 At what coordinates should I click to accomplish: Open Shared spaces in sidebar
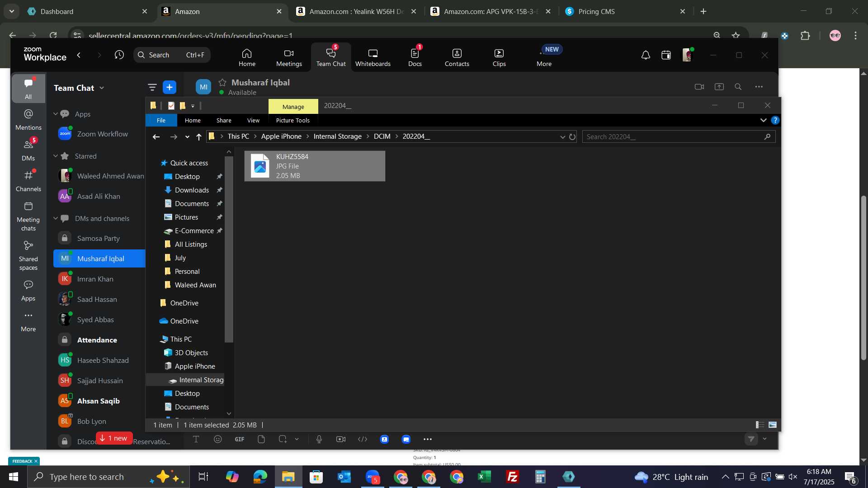[28, 256]
